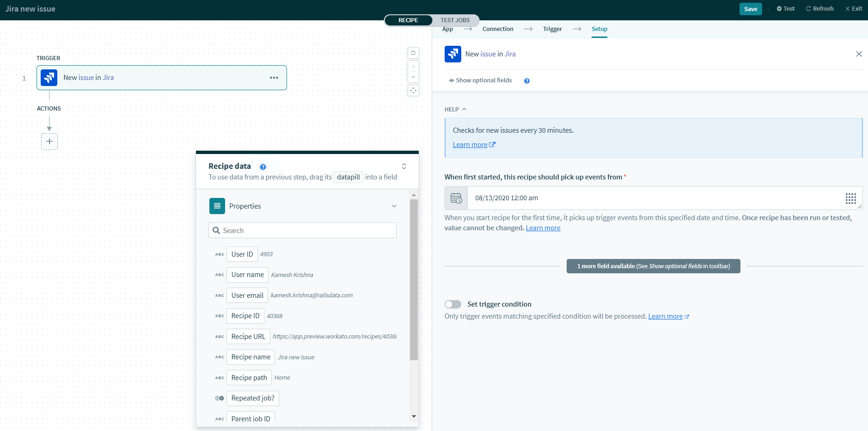Viewport: 868px width, 431px height.
Task: Click the grid formula mode icon
Action: coord(850,198)
